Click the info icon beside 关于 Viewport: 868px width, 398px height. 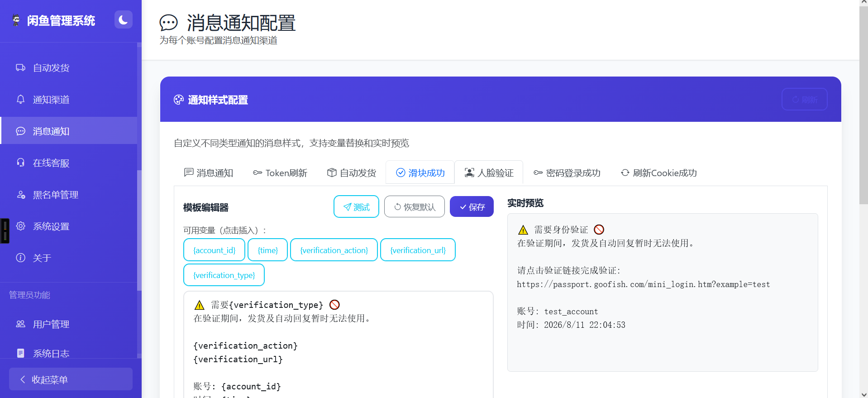click(20, 258)
